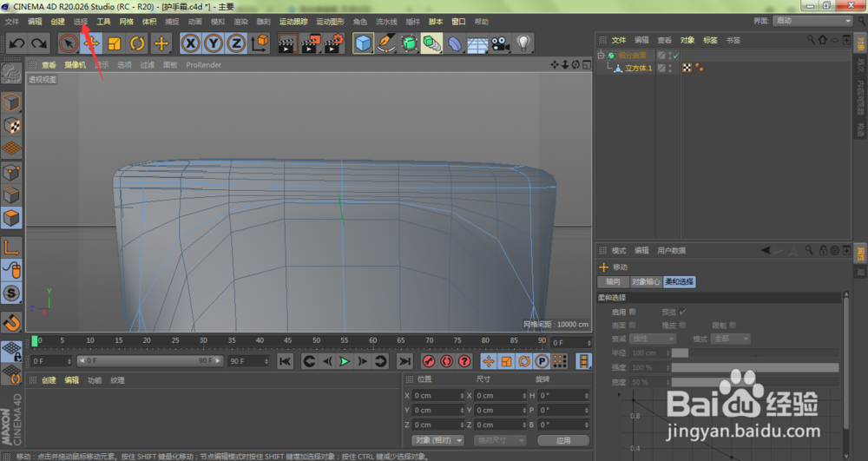The height and width of the screenshot is (461, 868).
Task: Switch to the 对象轴心 tab
Action: (645, 282)
